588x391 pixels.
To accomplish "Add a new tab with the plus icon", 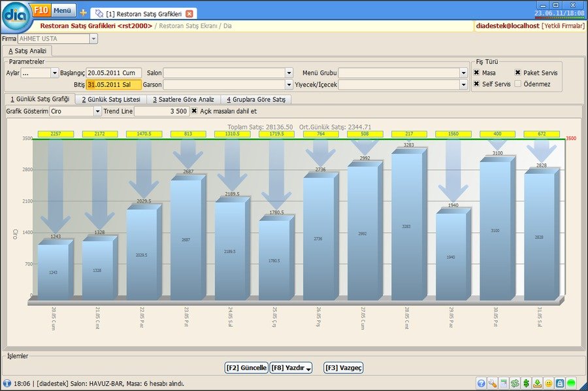I will 83,13.
